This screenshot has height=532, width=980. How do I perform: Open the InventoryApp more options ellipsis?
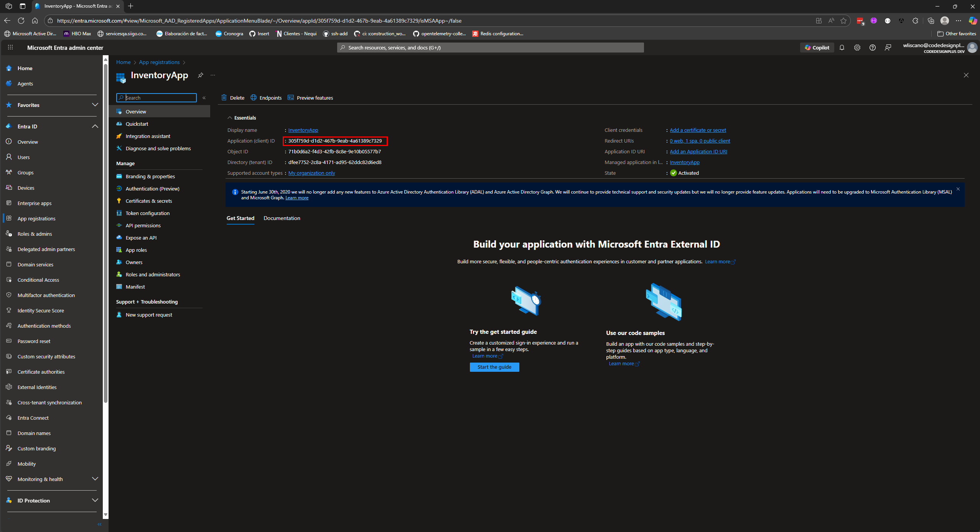tap(213, 75)
